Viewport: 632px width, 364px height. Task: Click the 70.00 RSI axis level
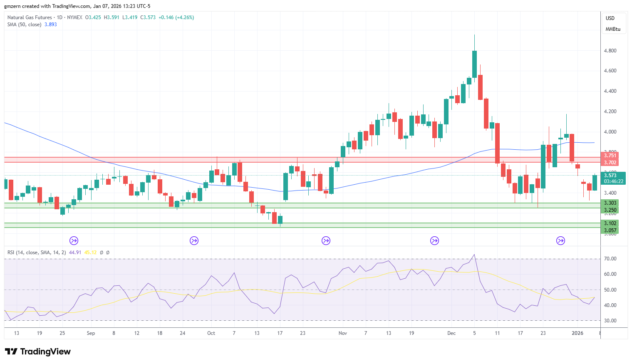pos(610,259)
